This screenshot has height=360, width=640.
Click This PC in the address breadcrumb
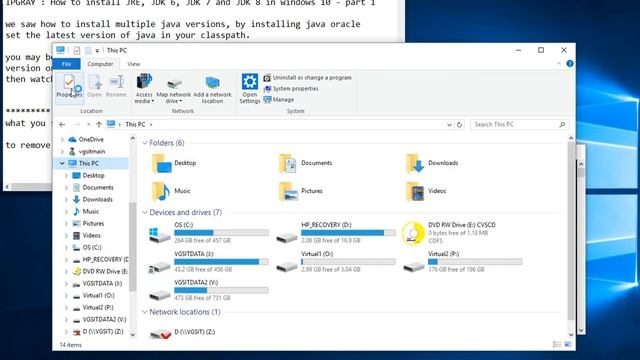pyautogui.click(x=135, y=124)
